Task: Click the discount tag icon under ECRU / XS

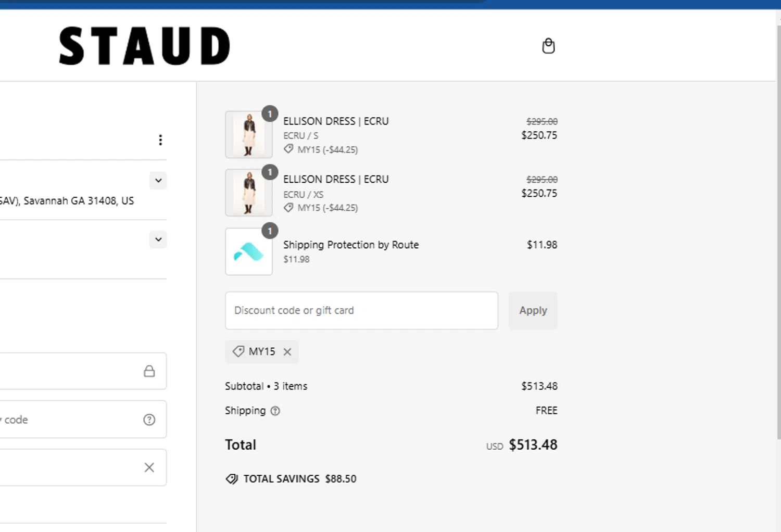Action: coord(288,208)
